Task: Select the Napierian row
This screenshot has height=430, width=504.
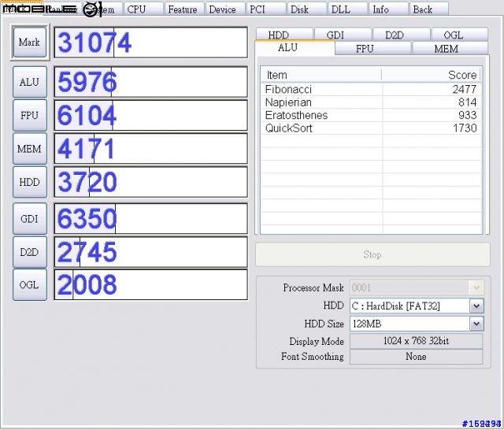Action: [x=371, y=102]
